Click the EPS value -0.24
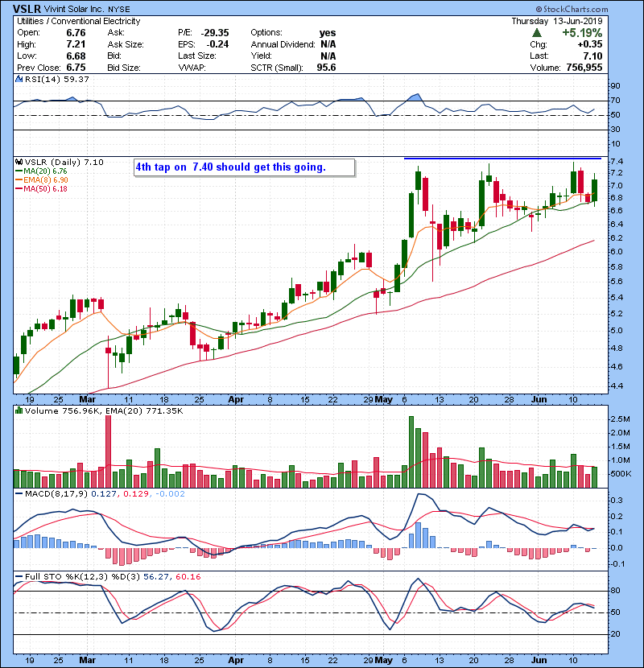 (x=217, y=44)
